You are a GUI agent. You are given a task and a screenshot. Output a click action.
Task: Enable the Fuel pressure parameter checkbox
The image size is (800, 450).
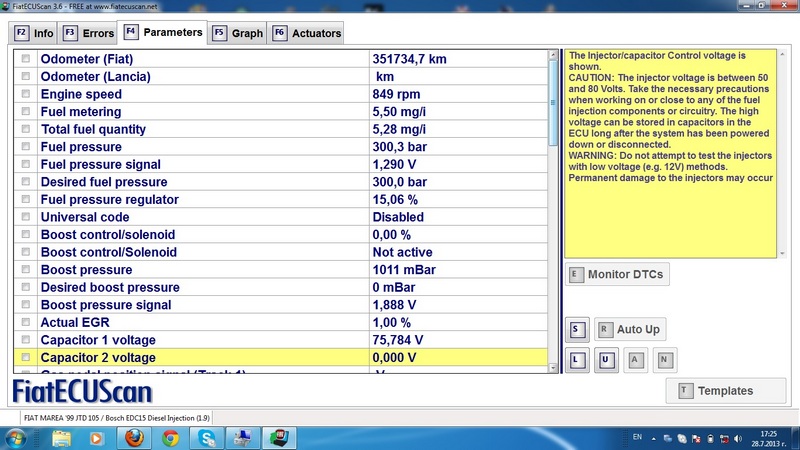(26, 147)
